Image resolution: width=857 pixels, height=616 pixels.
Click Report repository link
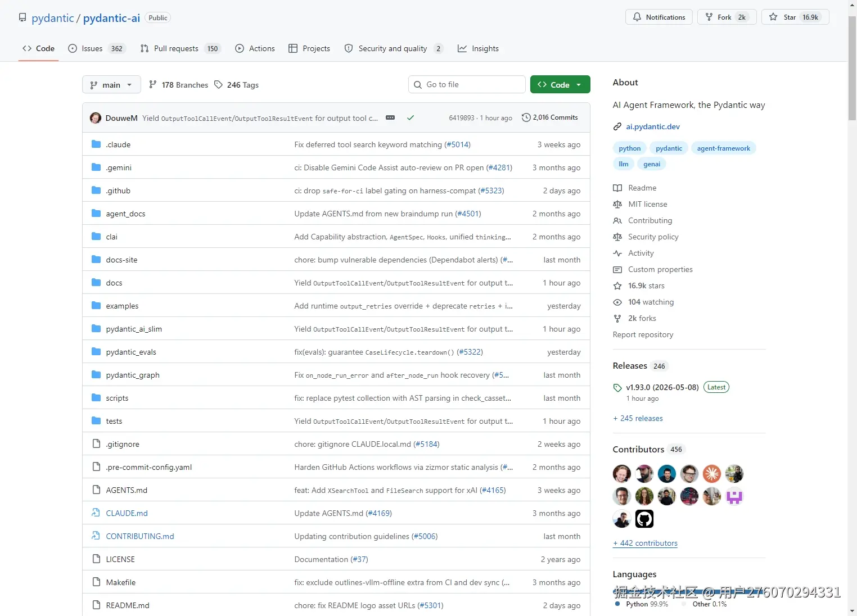[x=643, y=334]
